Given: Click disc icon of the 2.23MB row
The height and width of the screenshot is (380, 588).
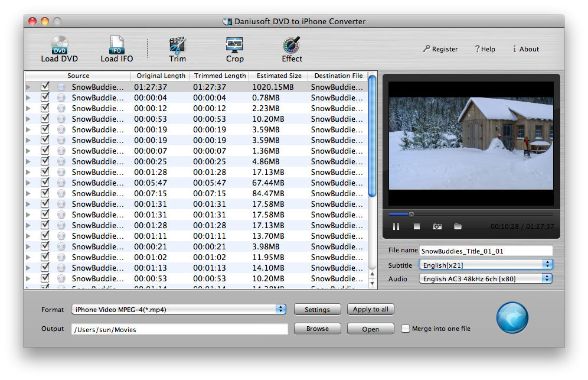Looking at the screenshot, I should click(x=61, y=108).
